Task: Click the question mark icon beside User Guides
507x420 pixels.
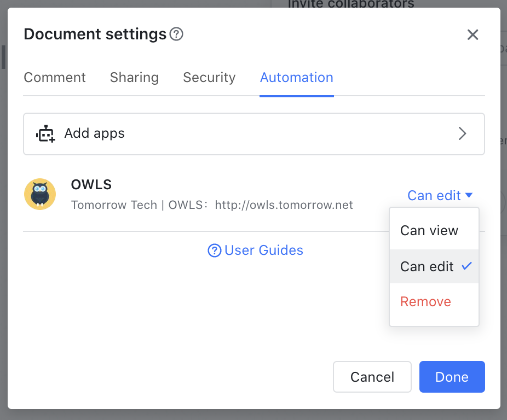Action: [214, 250]
